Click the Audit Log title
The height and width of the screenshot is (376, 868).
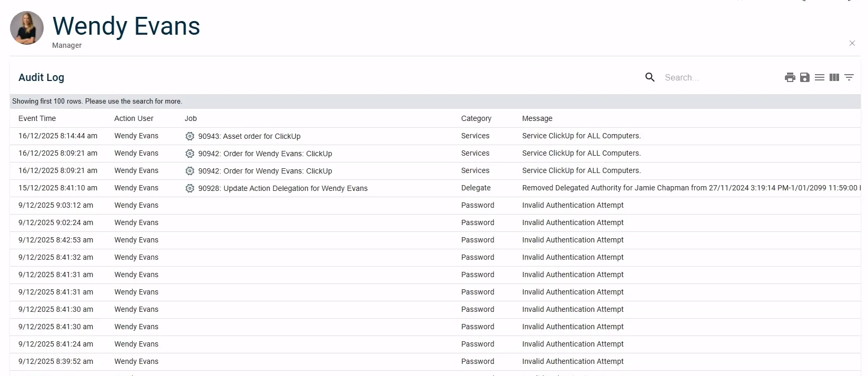tap(41, 77)
